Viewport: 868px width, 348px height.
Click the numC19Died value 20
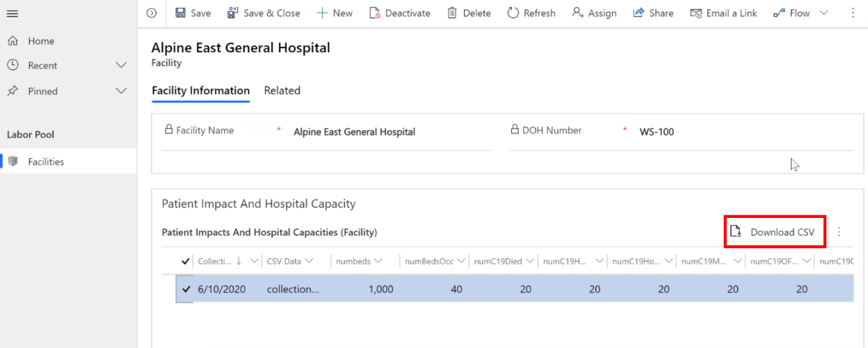point(526,289)
